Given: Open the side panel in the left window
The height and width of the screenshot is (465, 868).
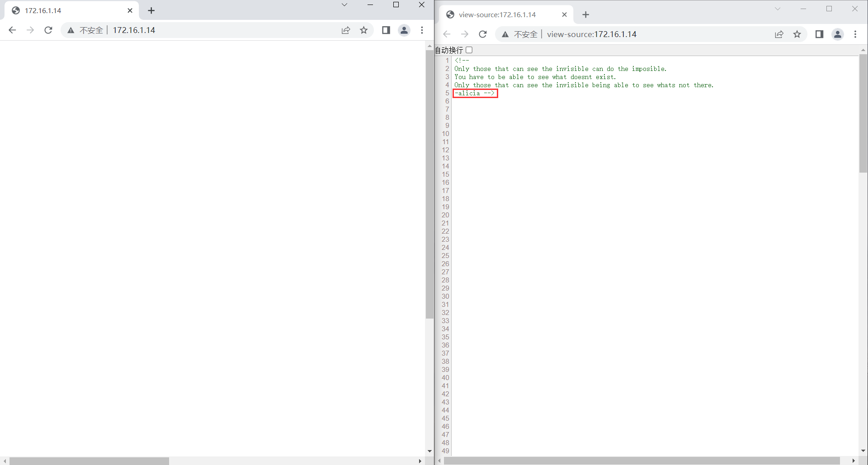Looking at the screenshot, I should [x=386, y=30].
